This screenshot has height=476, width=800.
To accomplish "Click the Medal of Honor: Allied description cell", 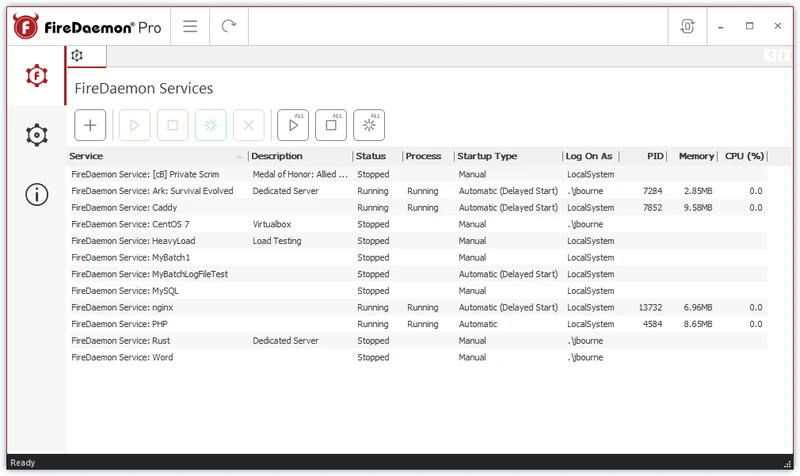I will pyautogui.click(x=300, y=174).
